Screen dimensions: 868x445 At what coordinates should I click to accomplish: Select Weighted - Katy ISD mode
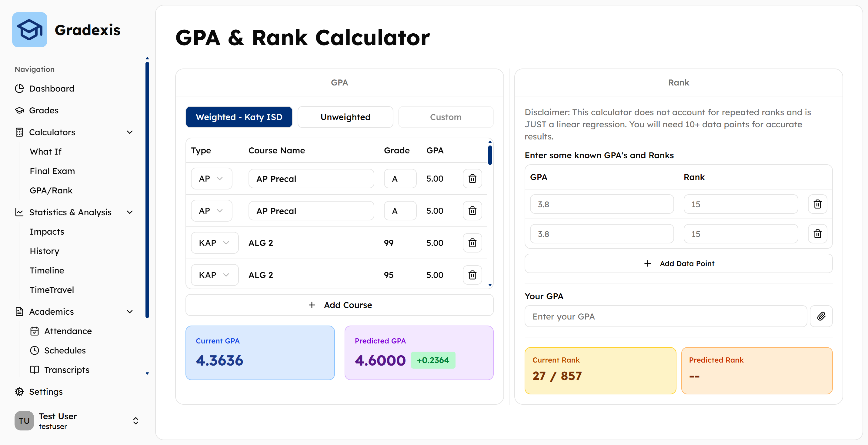[239, 117]
